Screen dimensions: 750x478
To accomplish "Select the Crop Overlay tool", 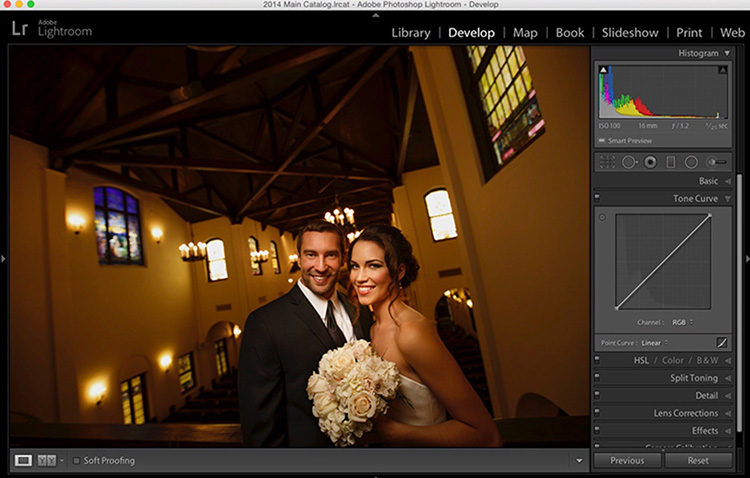I will (607, 162).
